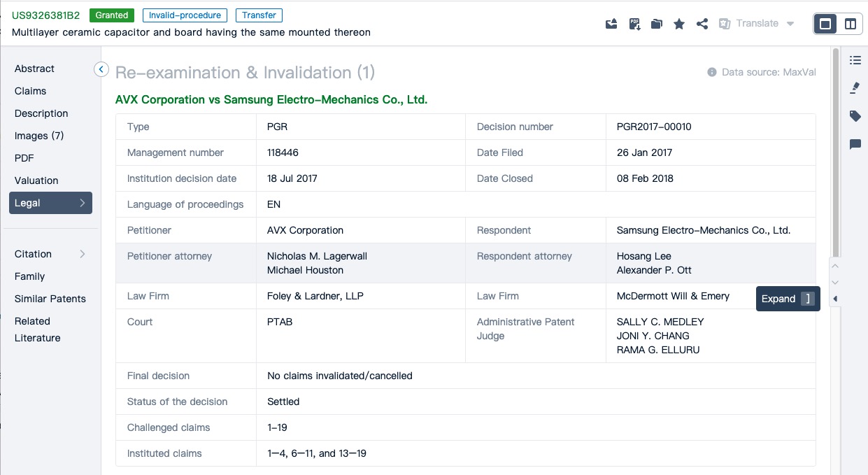Screen dimensions: 868x475
Task: Open the list outline sidebar icon
Action: click(x=855, y=60)
